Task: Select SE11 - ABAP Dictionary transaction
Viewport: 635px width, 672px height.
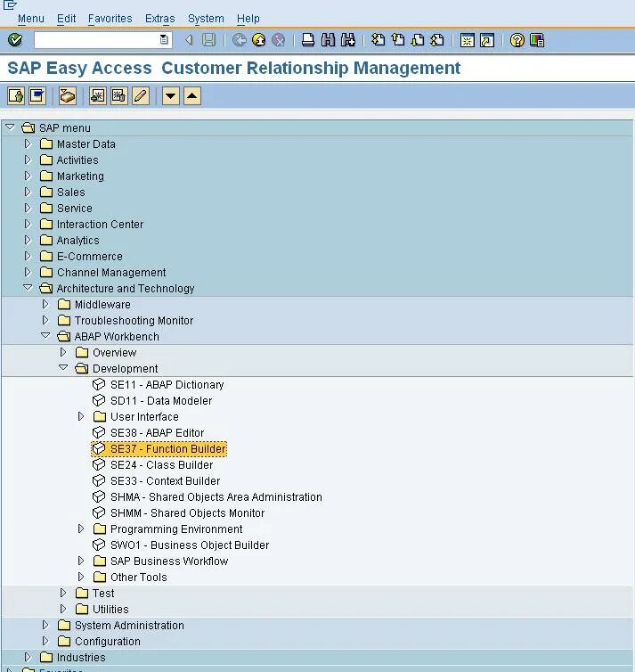Action: [x=167, y=384]
